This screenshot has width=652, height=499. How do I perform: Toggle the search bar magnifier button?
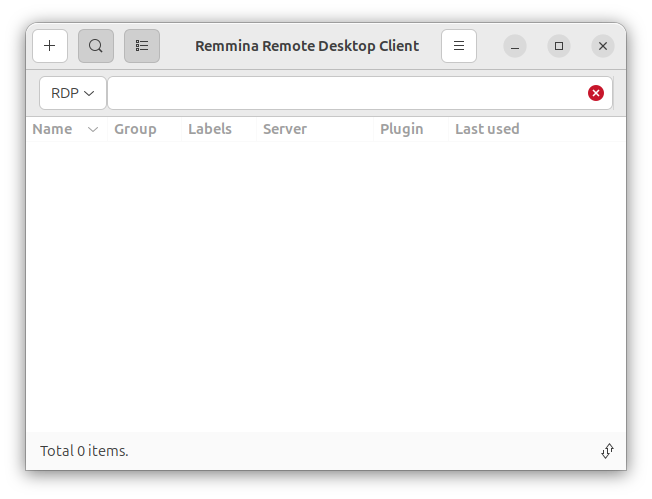tap(96, 46)
